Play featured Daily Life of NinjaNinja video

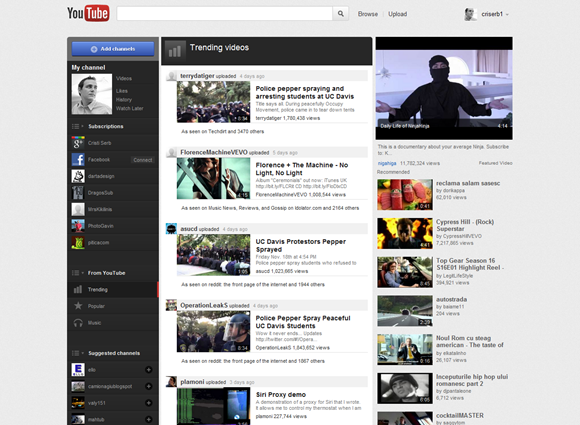click(x=444, y=88)
